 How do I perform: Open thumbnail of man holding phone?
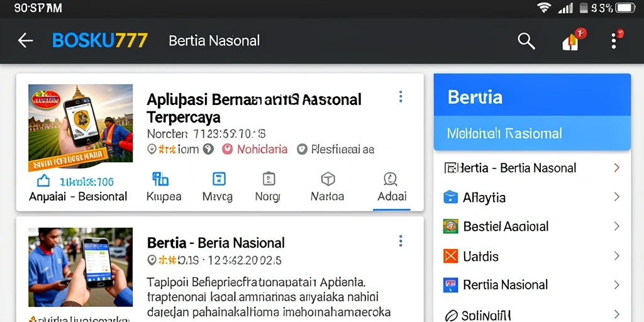pos(80,267)
